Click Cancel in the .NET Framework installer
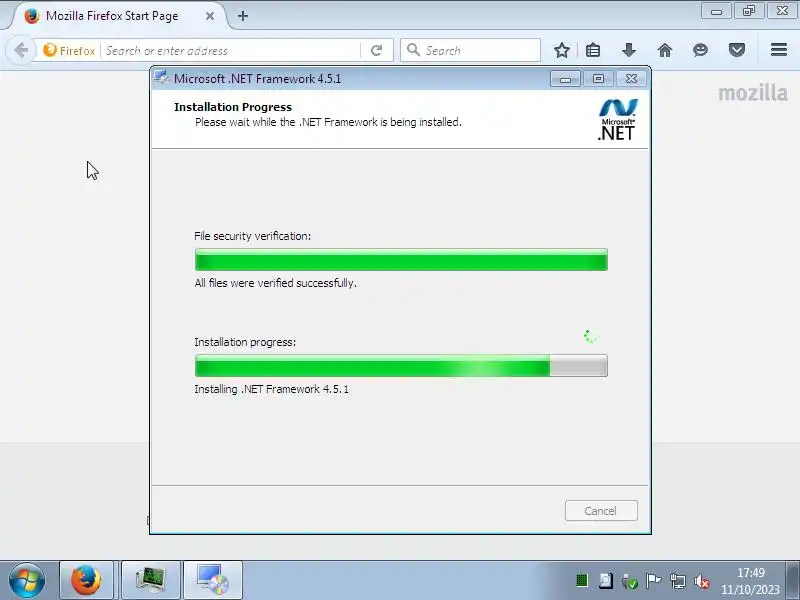The image size is (800, 600). pos(601,511)
